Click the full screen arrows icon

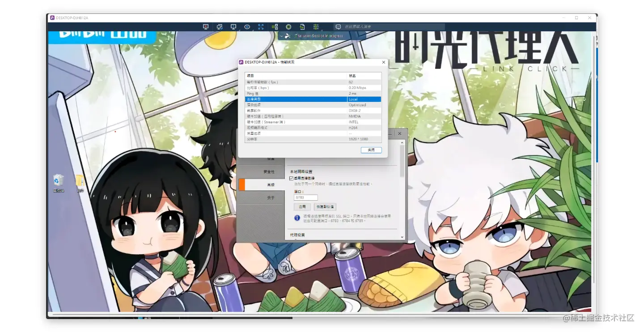[x=261, y=27]
